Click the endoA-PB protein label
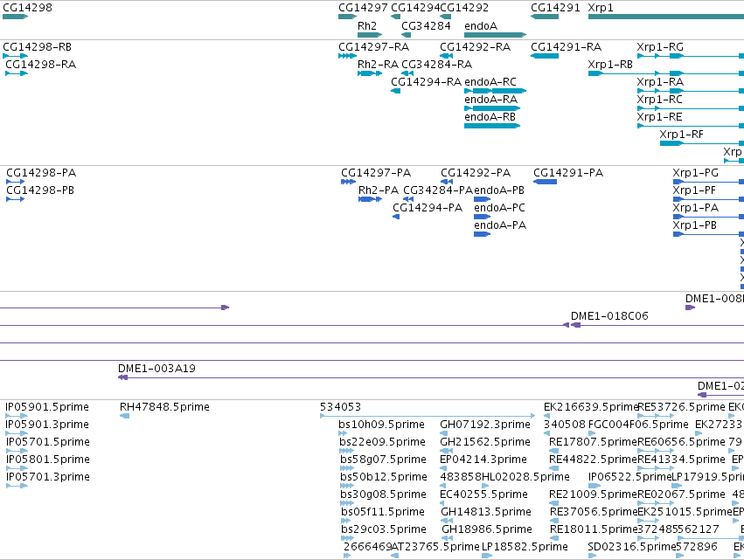 [499, 190]
